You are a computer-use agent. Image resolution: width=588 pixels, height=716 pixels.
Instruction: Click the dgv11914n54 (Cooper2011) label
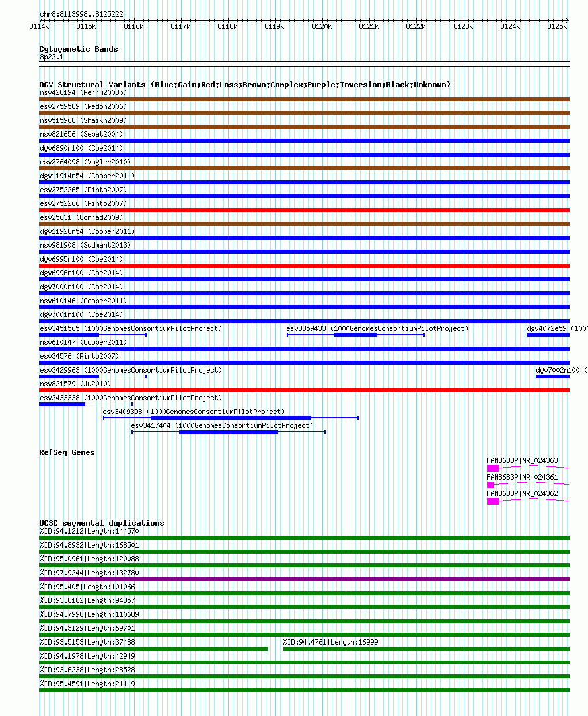[x=87, y=176]
